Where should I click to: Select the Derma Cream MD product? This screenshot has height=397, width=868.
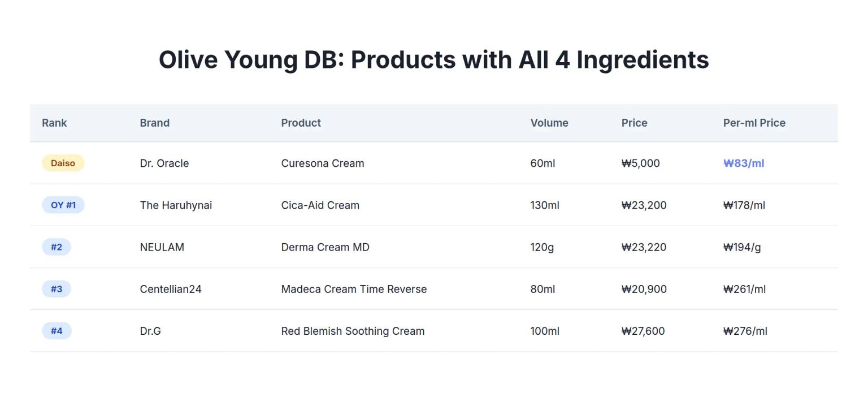click(x=325, y=247)
